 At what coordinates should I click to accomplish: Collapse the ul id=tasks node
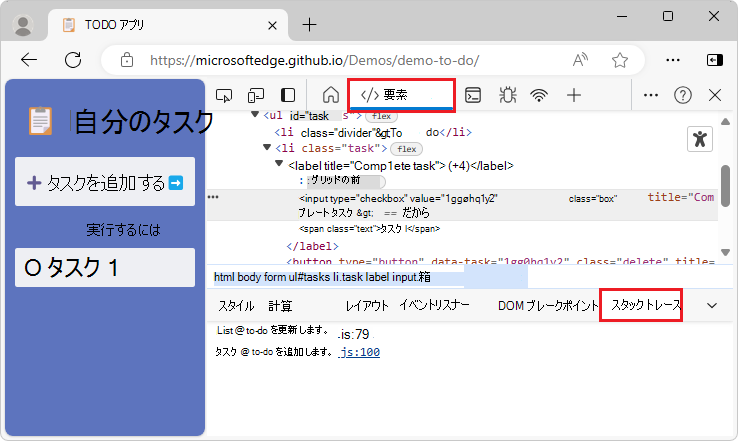click(255, 114)
